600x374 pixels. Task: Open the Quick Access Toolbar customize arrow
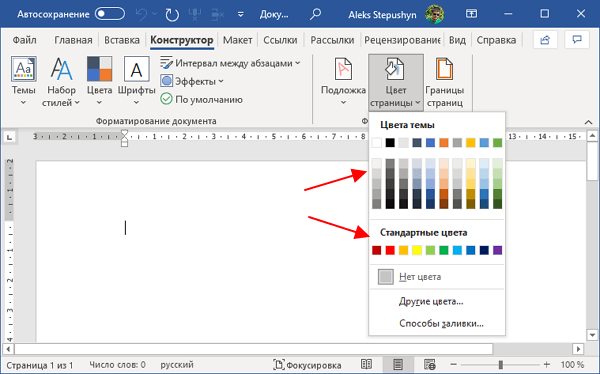[240, 15]
